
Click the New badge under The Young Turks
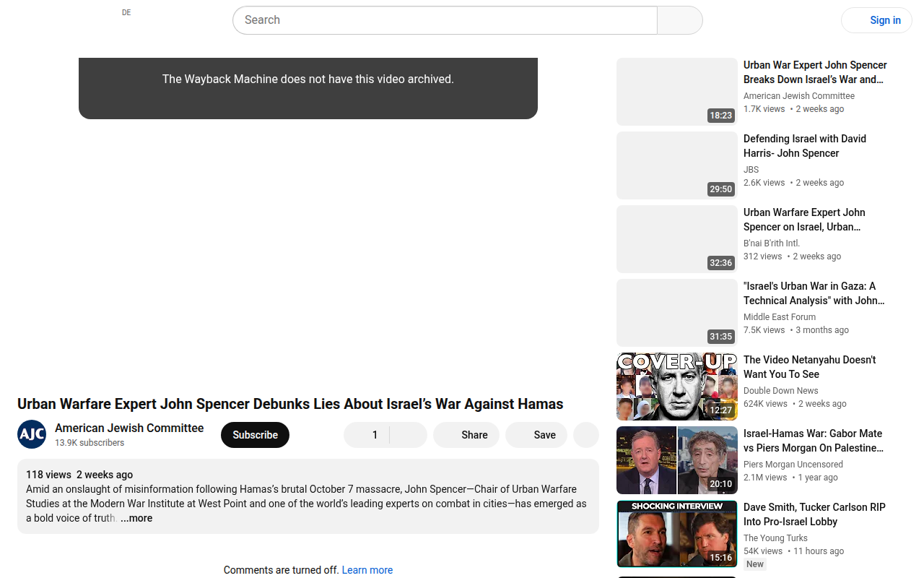755,564
